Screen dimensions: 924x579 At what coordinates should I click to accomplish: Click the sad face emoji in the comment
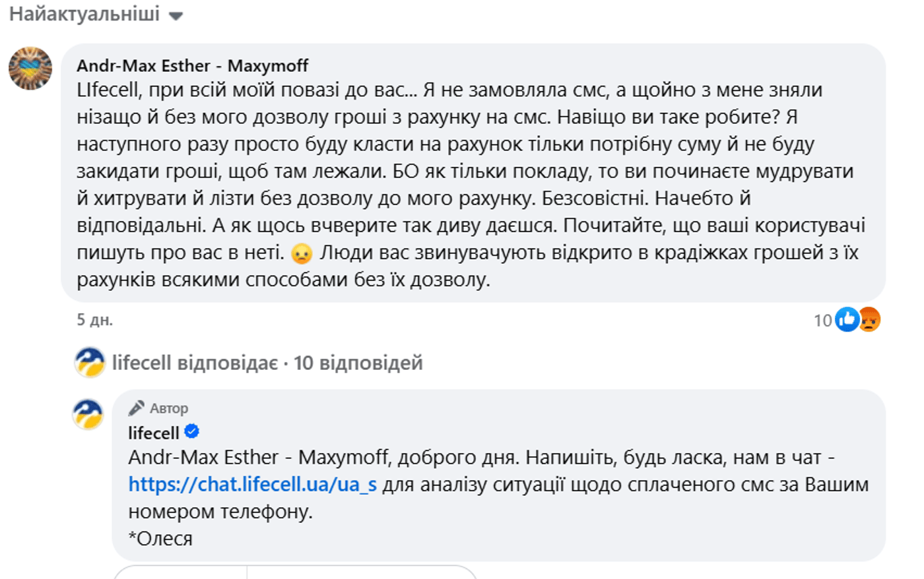(x=302, y=253)
